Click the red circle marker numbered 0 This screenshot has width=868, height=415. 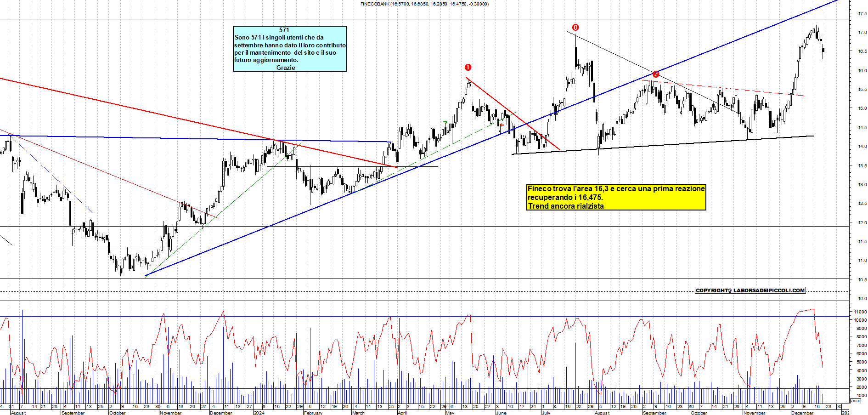pos(575,28)
